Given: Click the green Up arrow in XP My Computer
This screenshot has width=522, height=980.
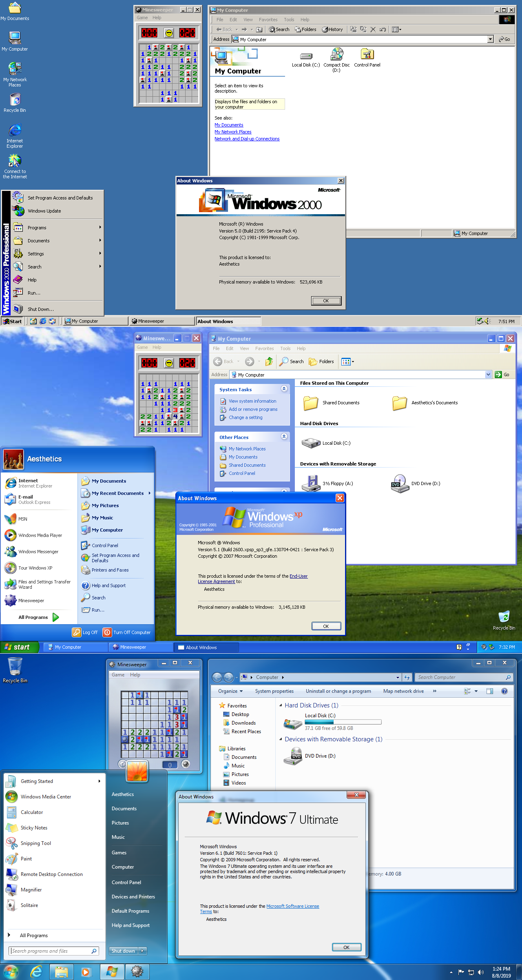Looking at the screenshot, I should point(269,361).
